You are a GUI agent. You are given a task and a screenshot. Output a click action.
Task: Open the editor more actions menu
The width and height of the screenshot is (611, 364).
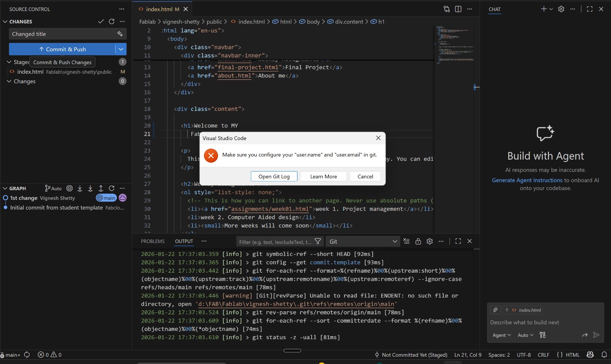pos(470,9)
